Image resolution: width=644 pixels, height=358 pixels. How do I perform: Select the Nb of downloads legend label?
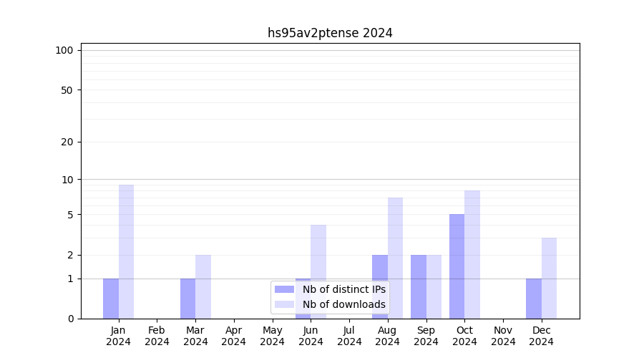click(343, 304)
